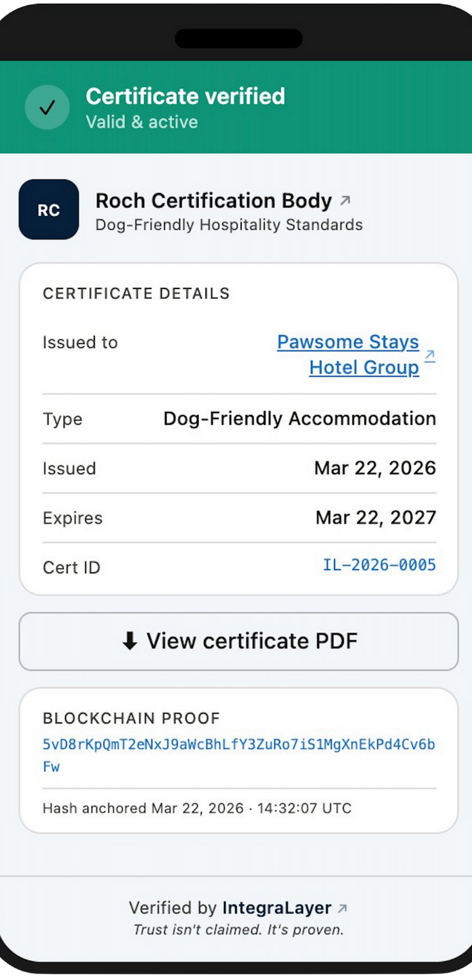Click the external link arrow next to Pawsome Stays

(429, 355)
